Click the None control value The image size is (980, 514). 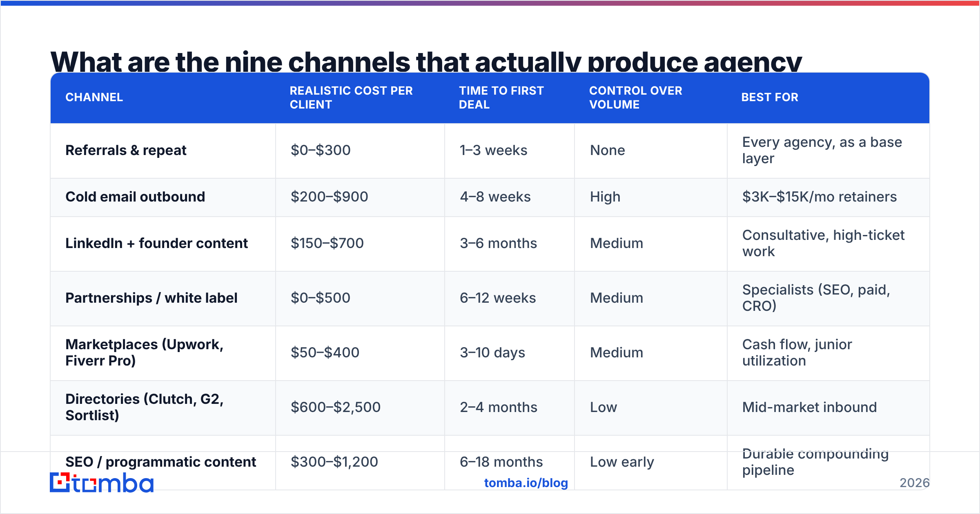click(607, 150)
